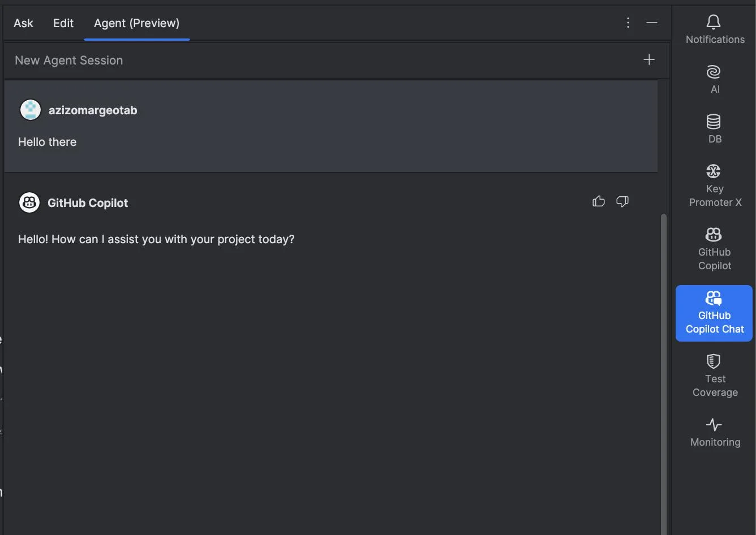756x535 pixels.
Task: Open the AI assistant panel
Action: (x=715, y=79)
